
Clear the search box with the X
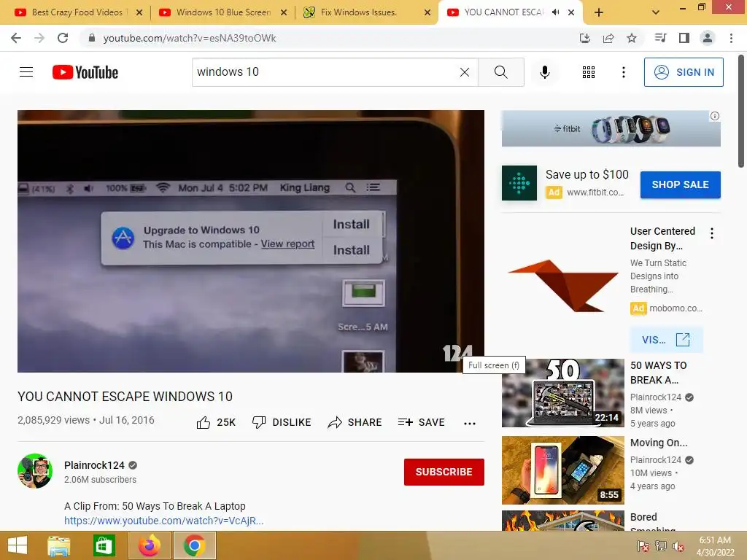tap(465, 72)
